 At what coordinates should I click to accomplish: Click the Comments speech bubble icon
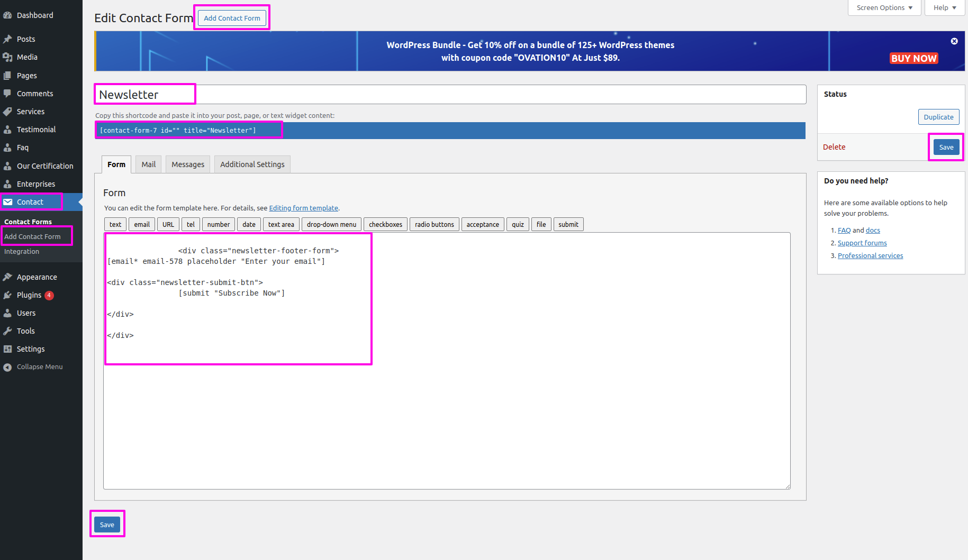click(7, 94)
